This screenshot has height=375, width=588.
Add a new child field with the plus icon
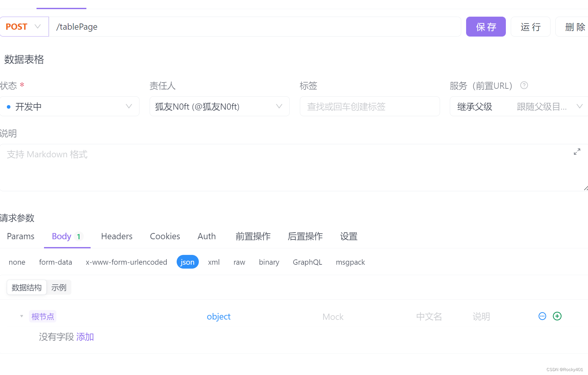(x=557, y=316)
